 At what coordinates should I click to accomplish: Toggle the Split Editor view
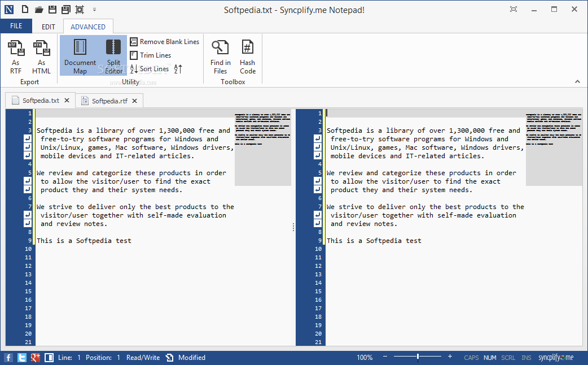point(113,56)
